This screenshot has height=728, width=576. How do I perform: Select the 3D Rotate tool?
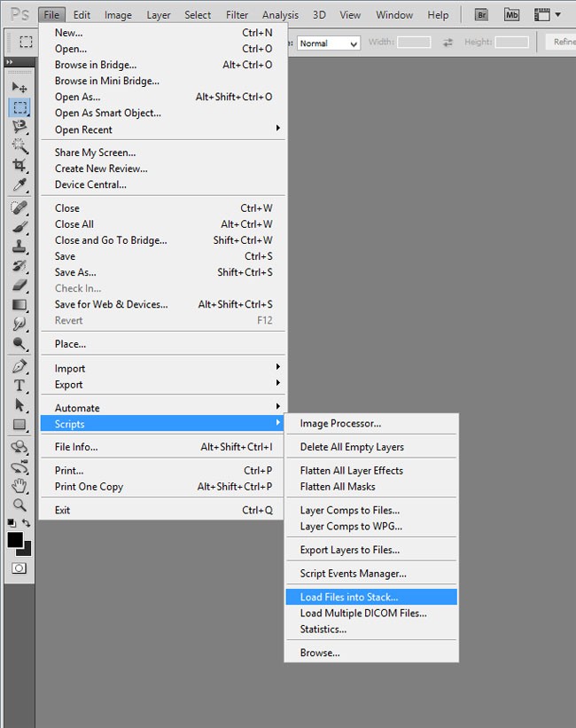coord(19,447)
